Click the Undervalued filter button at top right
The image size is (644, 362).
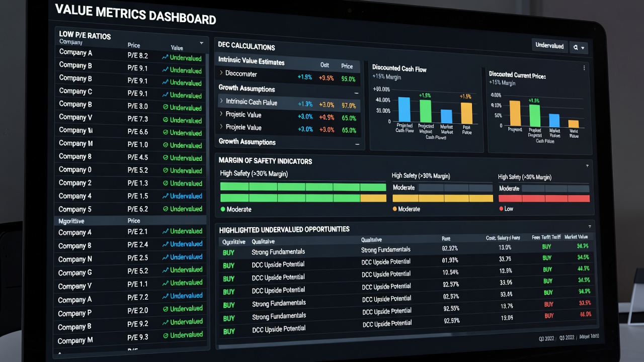tap(549, 46)
